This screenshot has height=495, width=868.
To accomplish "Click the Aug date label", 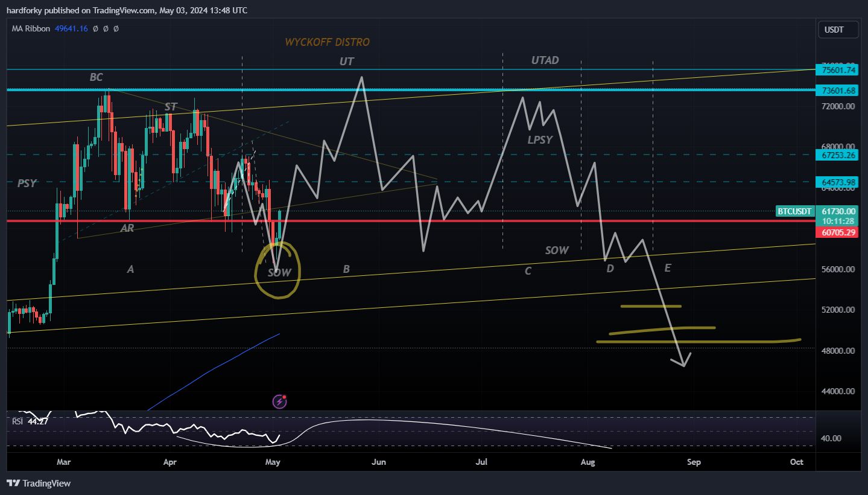I will [588, 462].
